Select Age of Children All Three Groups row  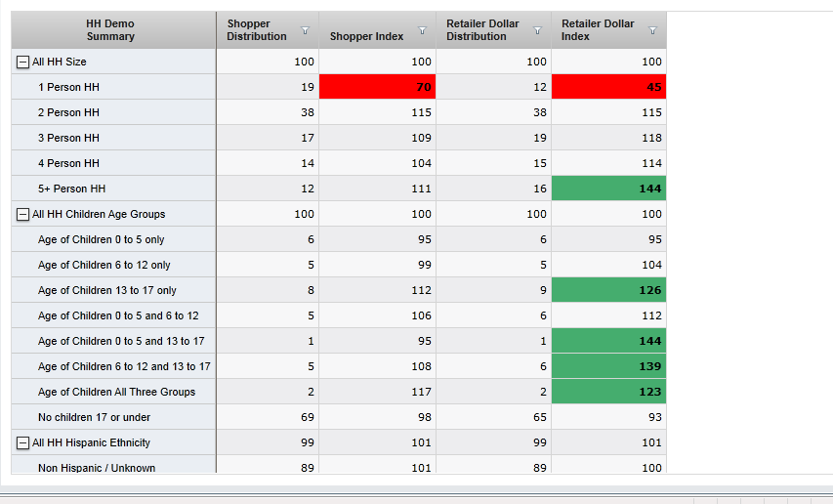pos(116,392)
